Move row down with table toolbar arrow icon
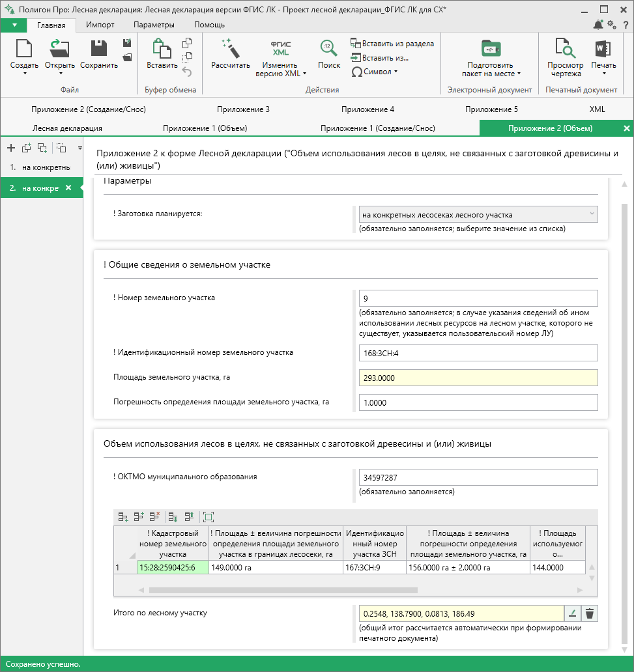Image resolution: width=634 pixels, height=672 pixels. point(173,517)
